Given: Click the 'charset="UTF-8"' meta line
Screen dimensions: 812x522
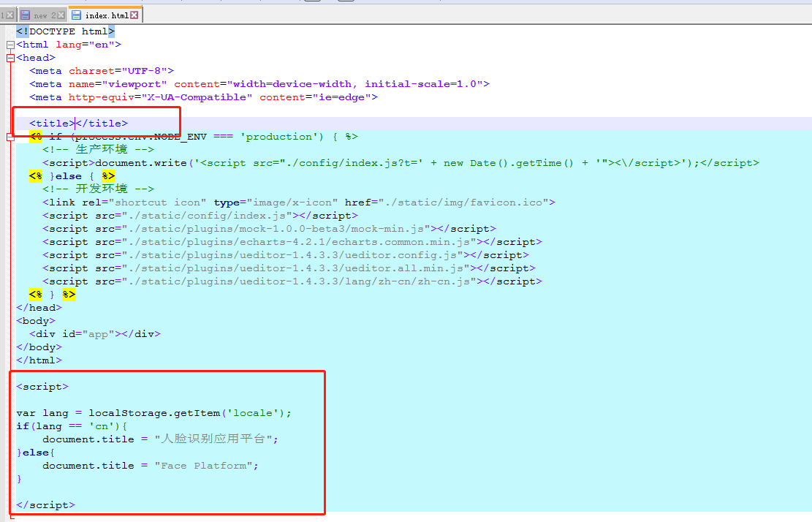Looking at the screenshot, I should (102, 71).
